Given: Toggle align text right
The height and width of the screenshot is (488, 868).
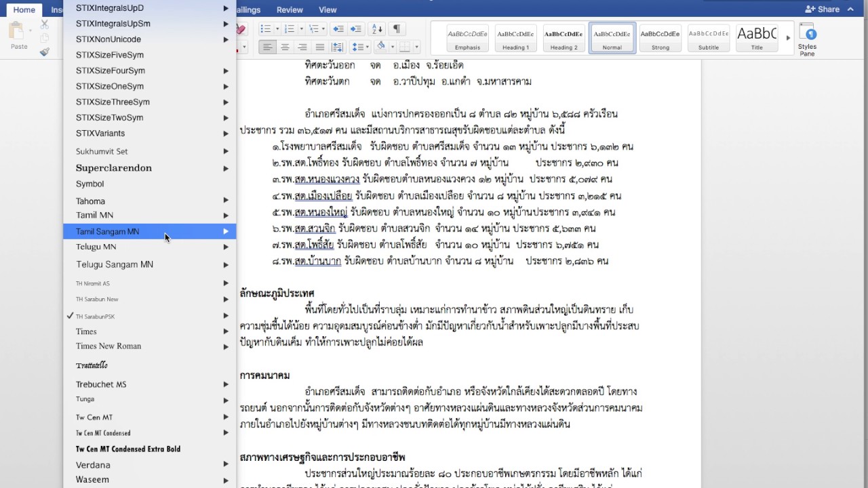Looking at the screenshot, I should [302, 47].
